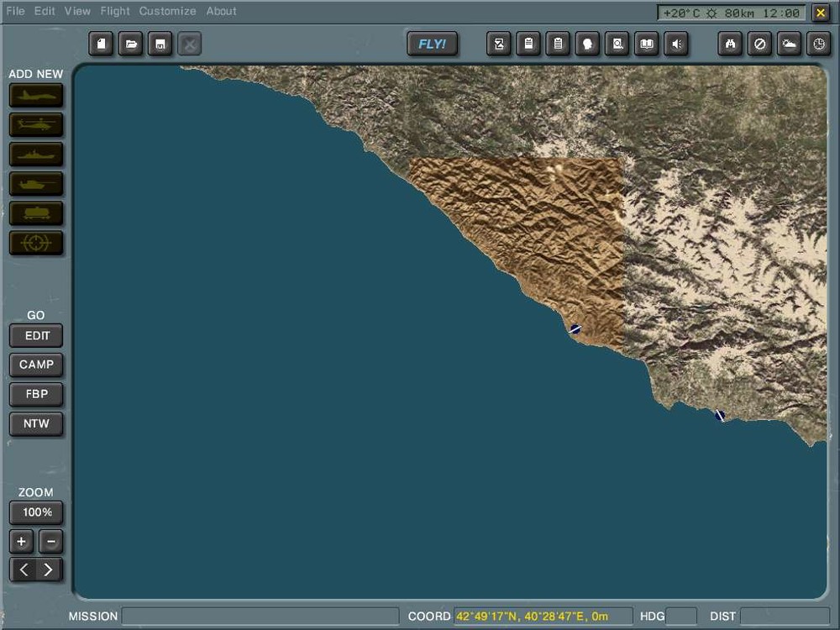The width and height of the screenshot is (840, 630).
Task: Open the View menu
Action: 77,11
